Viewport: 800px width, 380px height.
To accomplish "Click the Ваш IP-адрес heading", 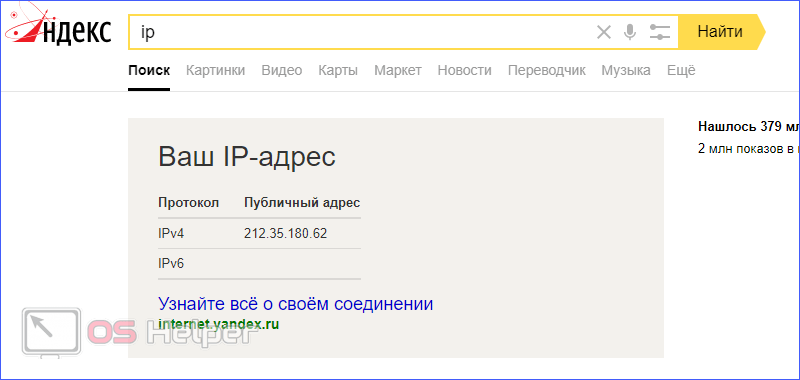I will point(247,157).
